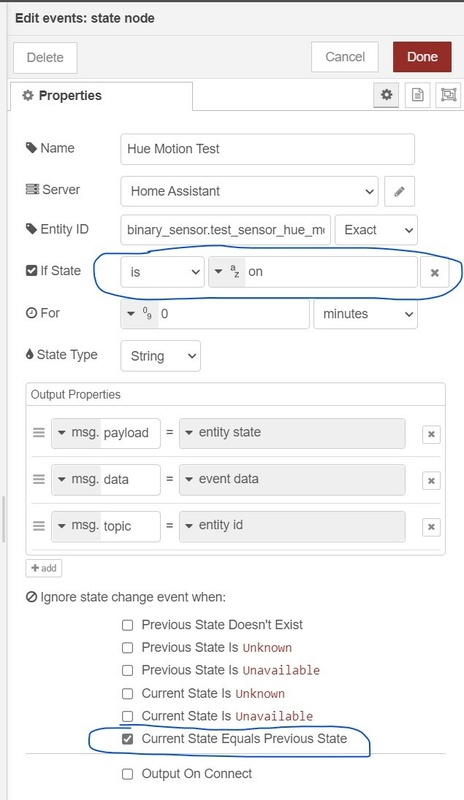
Task: Open node description document icon
Action: pyautogui.click(x=418, y=95)
